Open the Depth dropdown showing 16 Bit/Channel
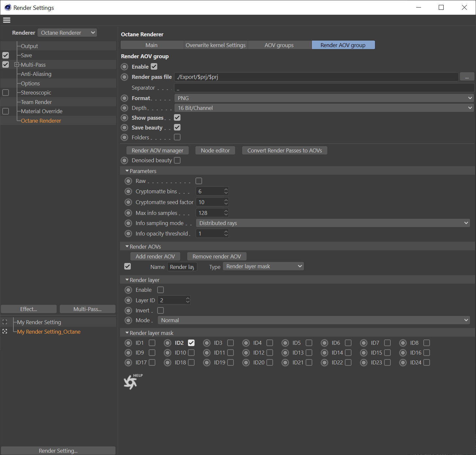 coord(324,108)
